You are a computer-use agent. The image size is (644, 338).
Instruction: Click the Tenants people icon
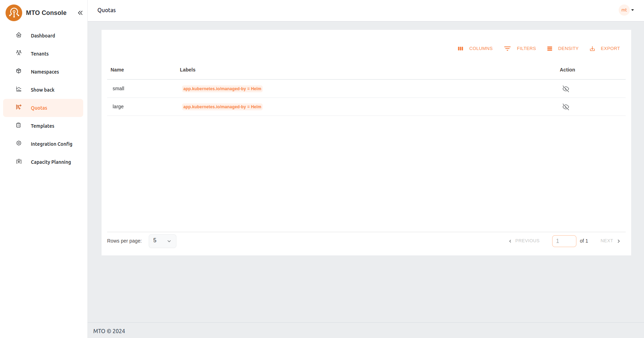tap(19, 53)
